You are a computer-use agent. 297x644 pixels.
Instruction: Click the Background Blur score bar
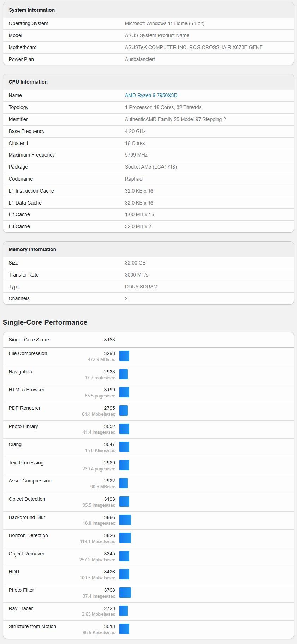tap(125, 520)
